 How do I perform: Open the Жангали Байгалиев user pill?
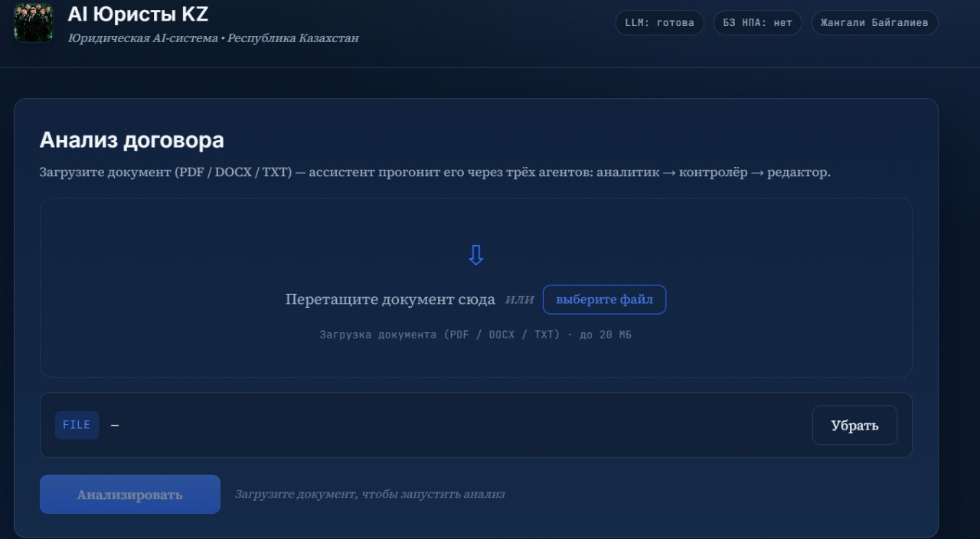(874, 23)
